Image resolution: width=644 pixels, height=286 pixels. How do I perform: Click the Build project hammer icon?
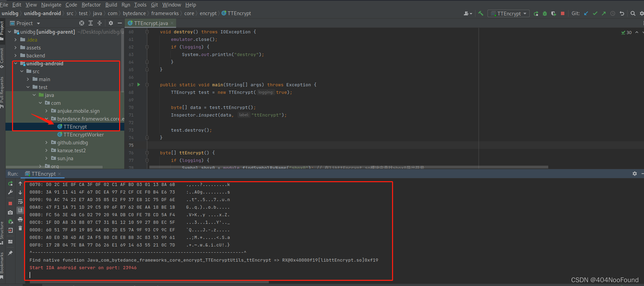coord(481,13)
